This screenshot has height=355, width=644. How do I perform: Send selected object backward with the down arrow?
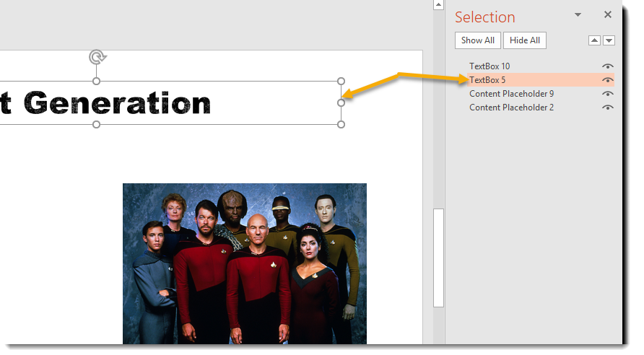(609, 40)
